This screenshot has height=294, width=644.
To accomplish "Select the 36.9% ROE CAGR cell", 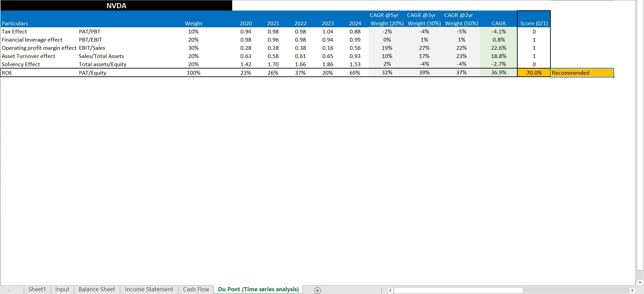I will (499, 73).
